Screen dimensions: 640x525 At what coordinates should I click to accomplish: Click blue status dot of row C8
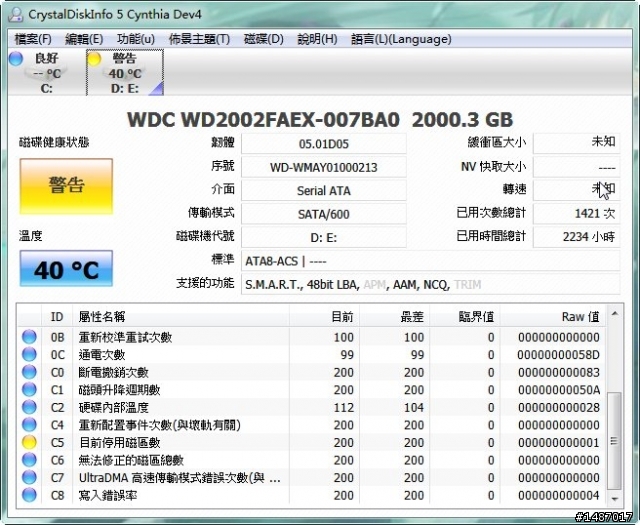pyautogui.click(x=29, y=495)
